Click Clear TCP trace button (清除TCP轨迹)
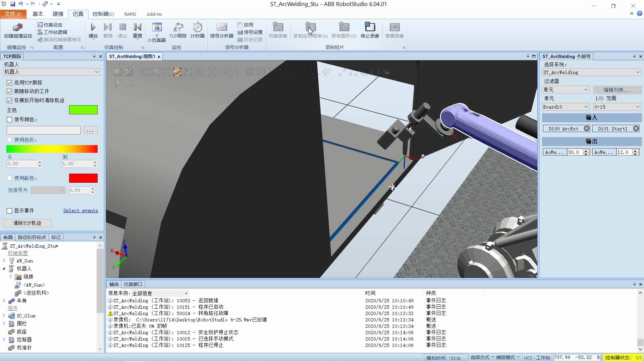Screen dimensions: 644x362 point(27,223)
